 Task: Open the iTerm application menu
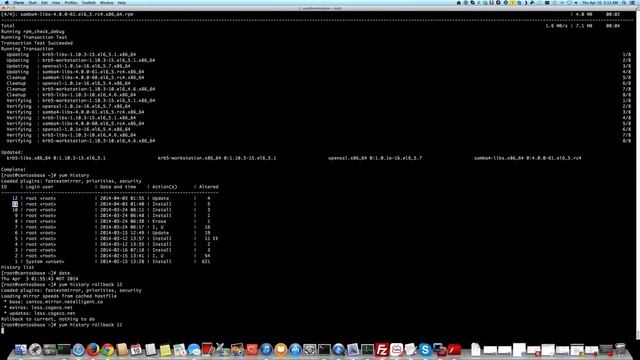tap(19, 2)
